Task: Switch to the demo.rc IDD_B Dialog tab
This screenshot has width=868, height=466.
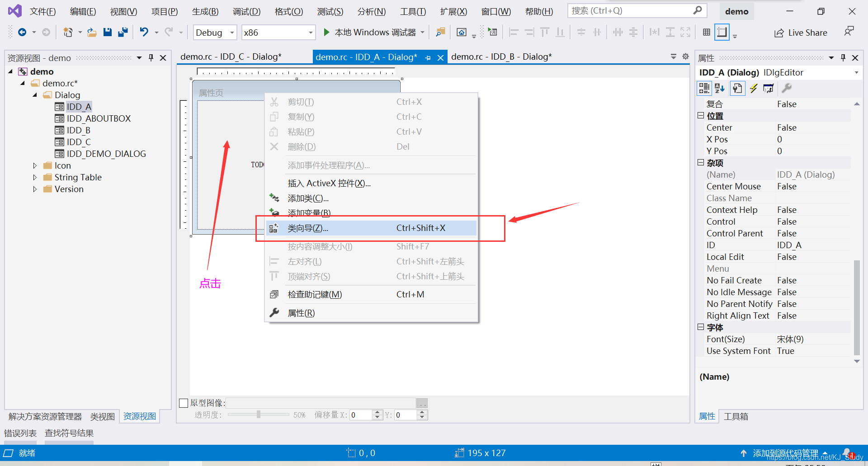Action: pyautogui.click(x=501, y=56)
